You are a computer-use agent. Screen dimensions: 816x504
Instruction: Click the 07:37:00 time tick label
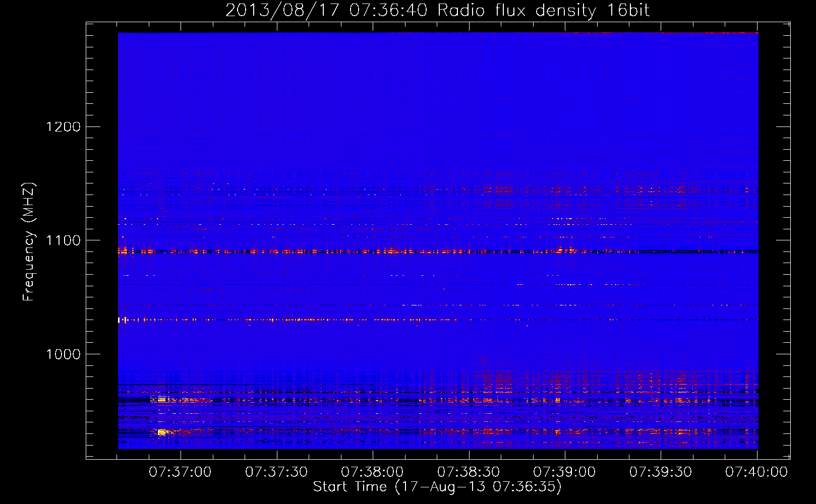tap(181, 472)
